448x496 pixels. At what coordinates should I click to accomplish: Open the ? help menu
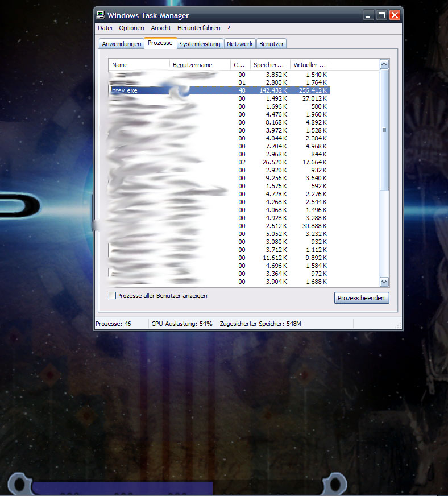(229, 28)
